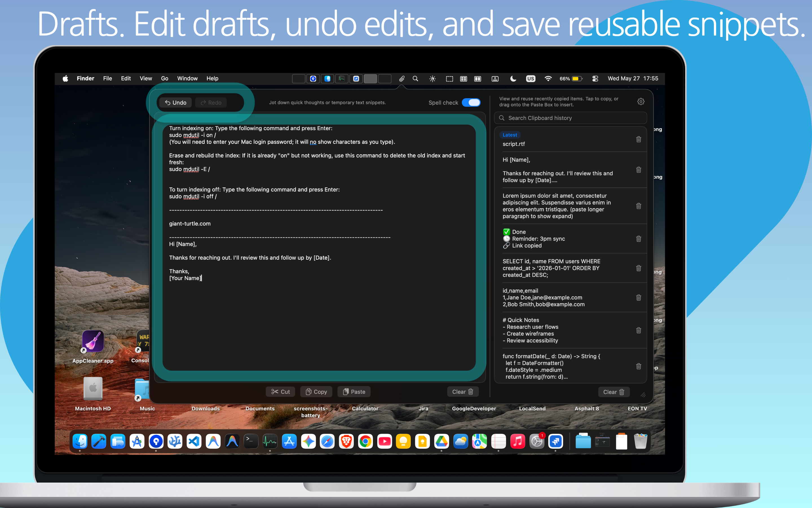Image resolution: width=812 pixels, height=508 pixels.
Task: Open Music app from the Dock
Action: pyautogui.click(x=518, y=441)
